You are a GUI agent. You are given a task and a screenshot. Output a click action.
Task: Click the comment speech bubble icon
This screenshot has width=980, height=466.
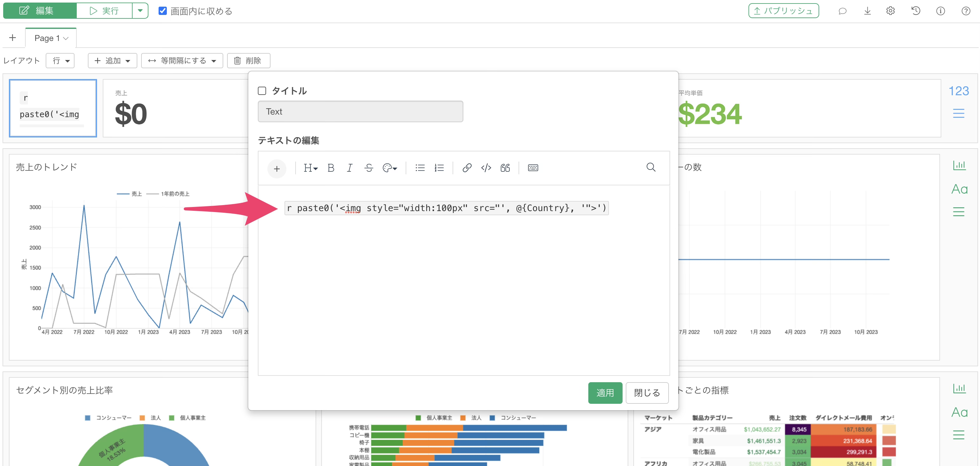coord(842,11)
